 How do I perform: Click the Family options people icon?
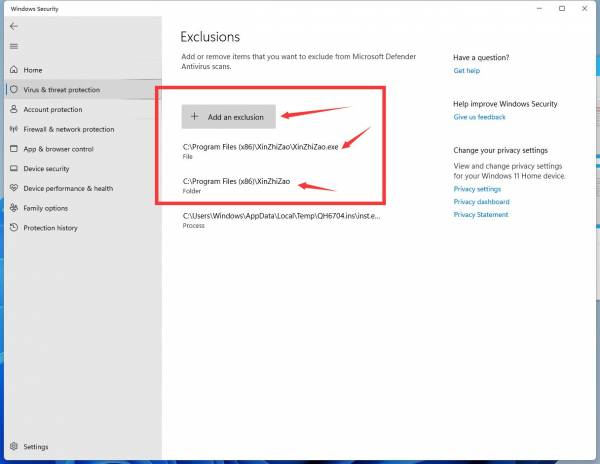14,208
